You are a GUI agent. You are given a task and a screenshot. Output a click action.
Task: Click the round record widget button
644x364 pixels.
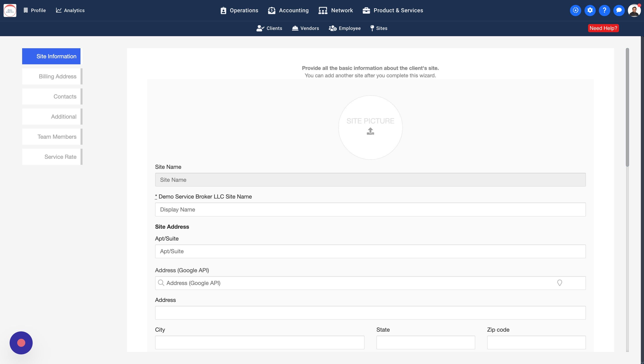pos(21,343)
